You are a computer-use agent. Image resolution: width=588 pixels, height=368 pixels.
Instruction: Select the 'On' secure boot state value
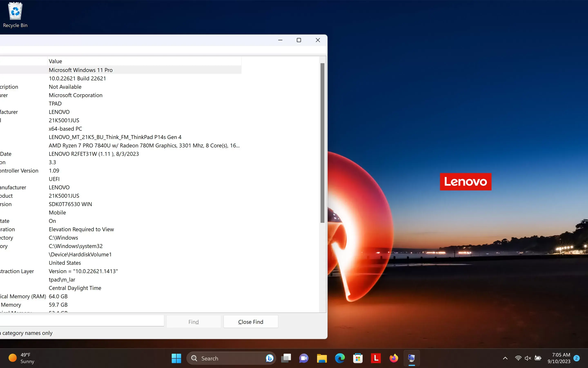(52, 221)
